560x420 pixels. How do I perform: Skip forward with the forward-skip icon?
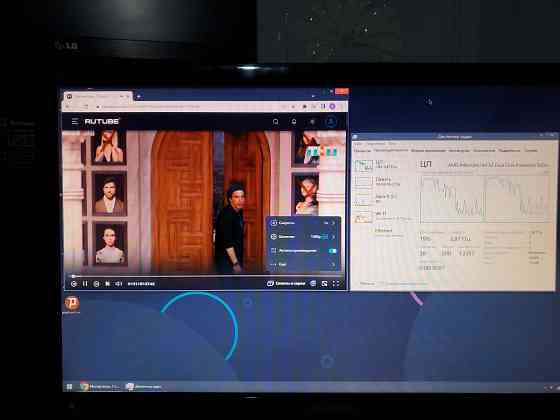coord(96,284)
